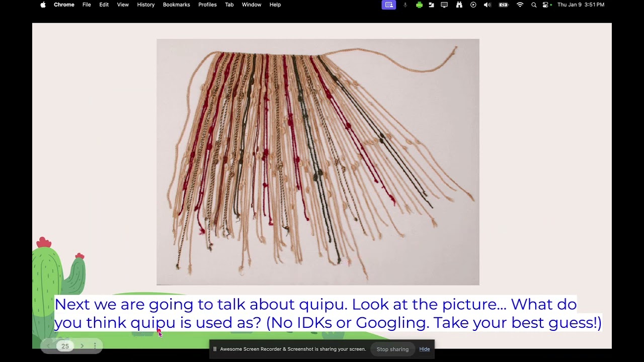
Task: Open the Edit menu
Action: tap(104, 5)
